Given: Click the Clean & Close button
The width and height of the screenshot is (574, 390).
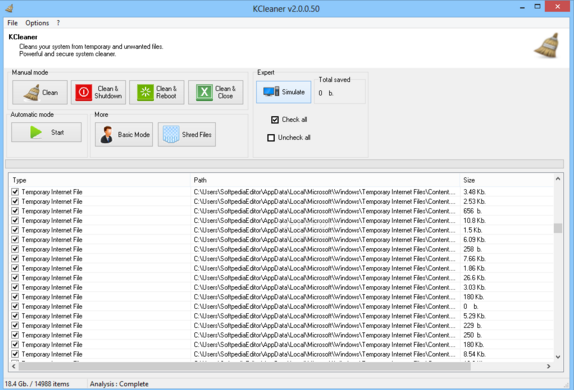Looking at the screenshot, I should click(x=216, y=92).
